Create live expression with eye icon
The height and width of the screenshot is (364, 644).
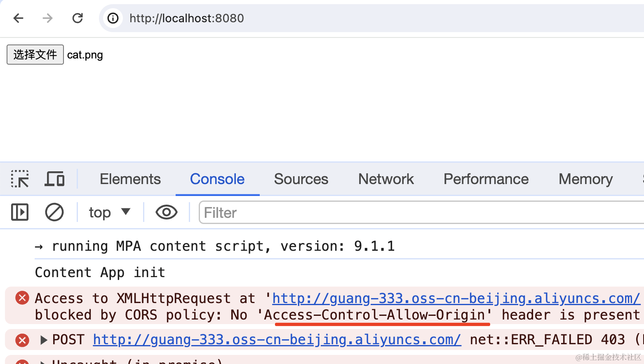click(x=167, y=212)
